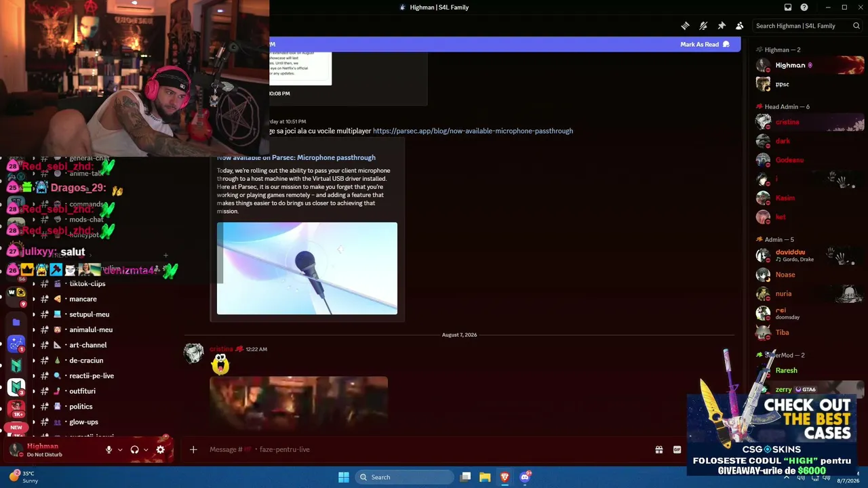Click the NEW unread mentions pill
Image resolution: width=868 pixels, height=488 pixels.
(16, 428)
